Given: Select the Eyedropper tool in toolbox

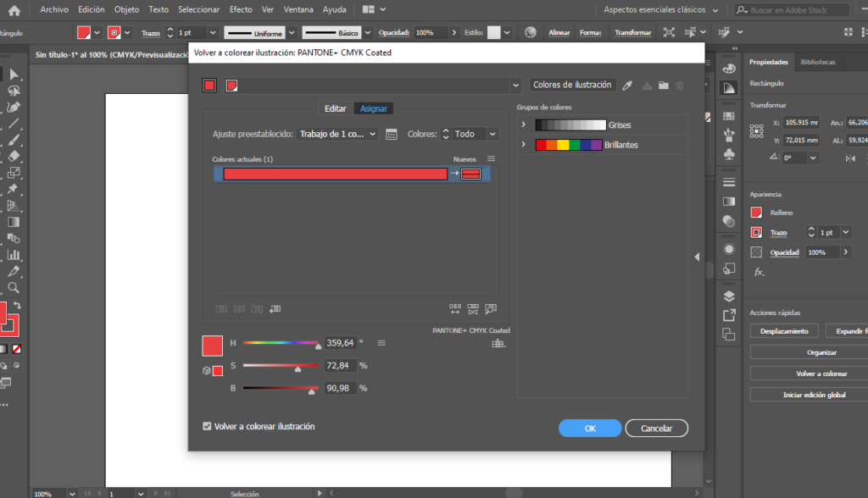Looking at the screenshot, I should click(x=14, y=271).
